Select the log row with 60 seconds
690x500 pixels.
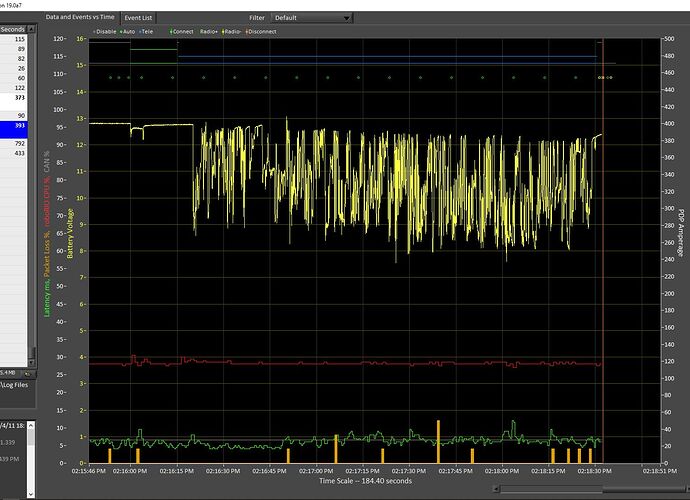pos(13,78)
